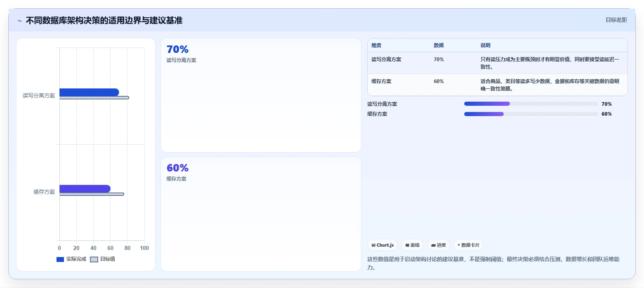Click 缓存方案 label under 60% card
The height and width of the screenshot is (288, 644).
pos(177,179)
